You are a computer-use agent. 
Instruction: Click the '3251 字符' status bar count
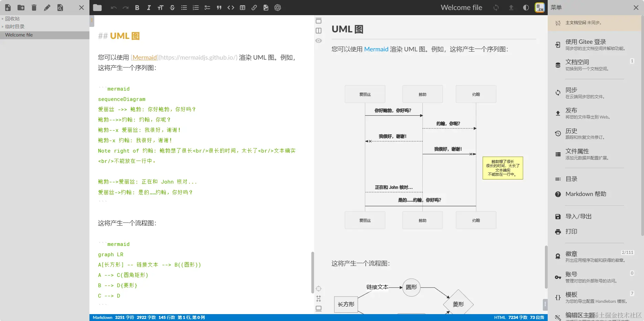click(x=125, y=318)
